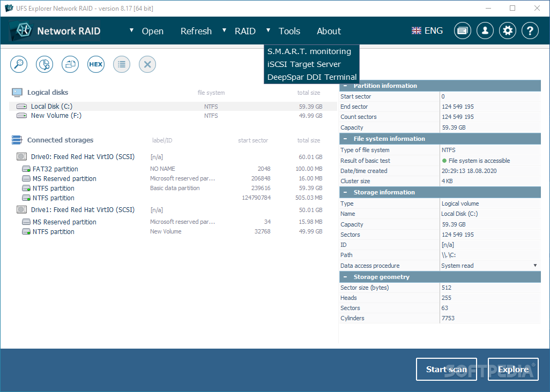
Task: Switch language via ENG label
Action: click(x=434, y=31)
